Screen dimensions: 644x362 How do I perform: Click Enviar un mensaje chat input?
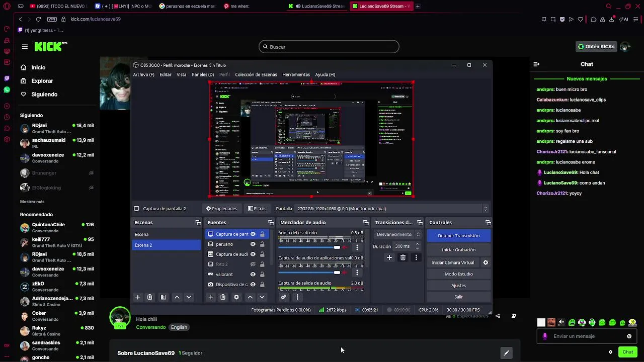point(586,336)
